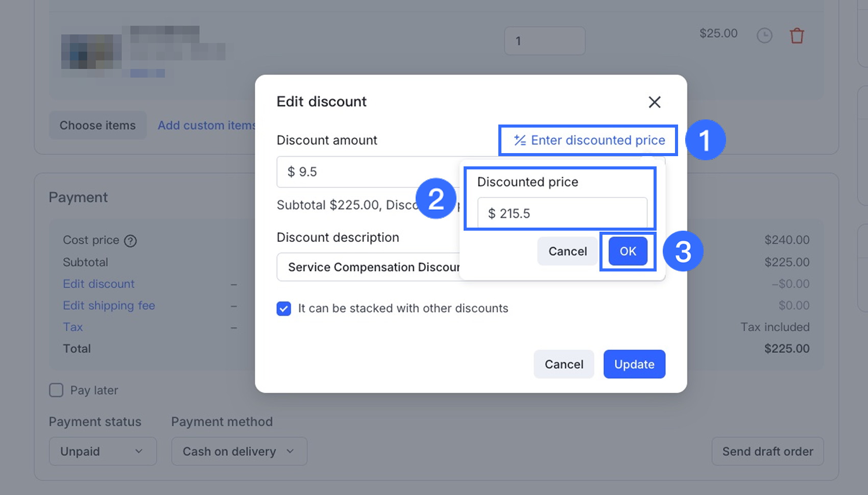Viewport: 868px width, 495px height.
Task: Click the clock icon beside item price
Action: click(764, 36)
